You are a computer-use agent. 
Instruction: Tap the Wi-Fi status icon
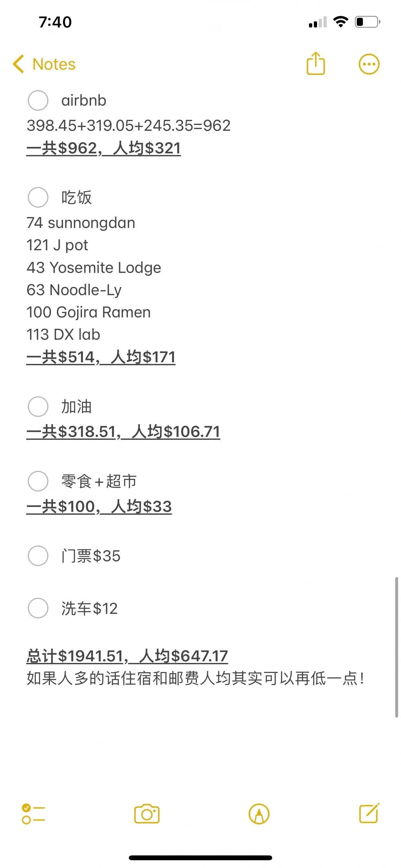[x=340, y=22]
